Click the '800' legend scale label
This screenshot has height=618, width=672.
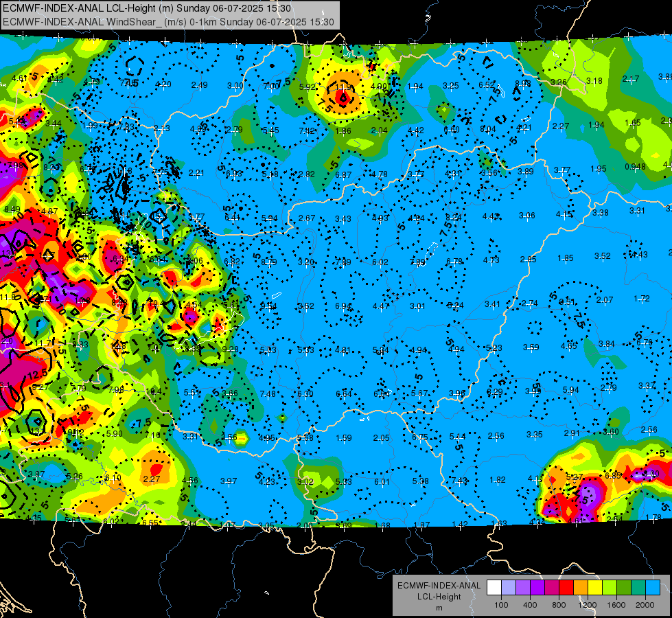559,605
